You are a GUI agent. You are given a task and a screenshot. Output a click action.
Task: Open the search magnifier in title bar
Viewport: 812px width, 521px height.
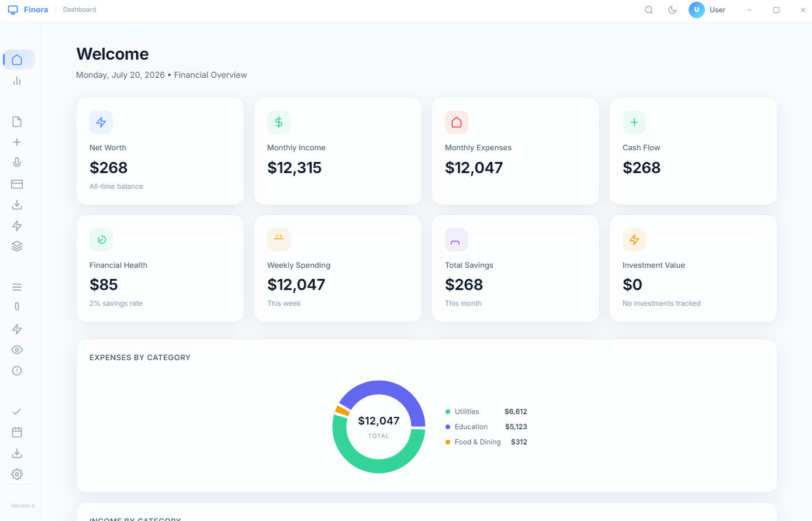(x=649, y=10)
